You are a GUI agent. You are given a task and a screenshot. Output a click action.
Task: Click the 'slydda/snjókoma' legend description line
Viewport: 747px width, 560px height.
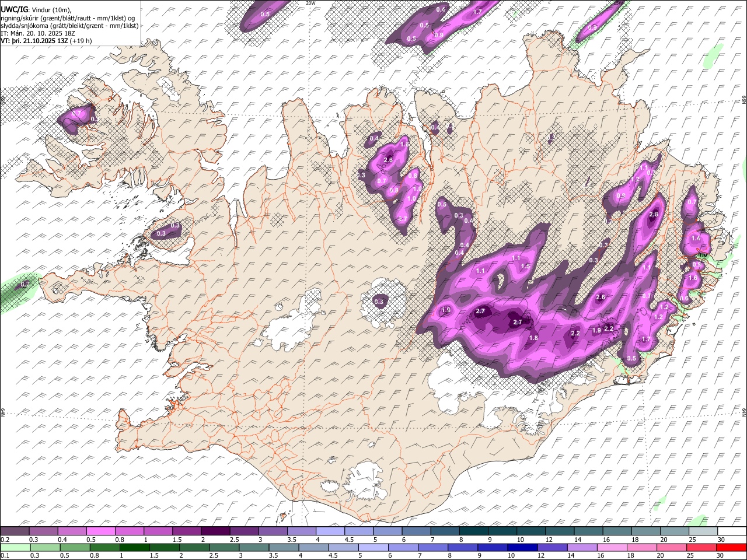click(69, 26)
